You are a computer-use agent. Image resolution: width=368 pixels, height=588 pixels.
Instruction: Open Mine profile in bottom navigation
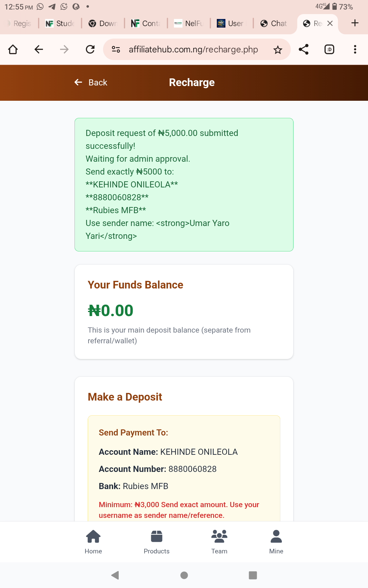276,542
